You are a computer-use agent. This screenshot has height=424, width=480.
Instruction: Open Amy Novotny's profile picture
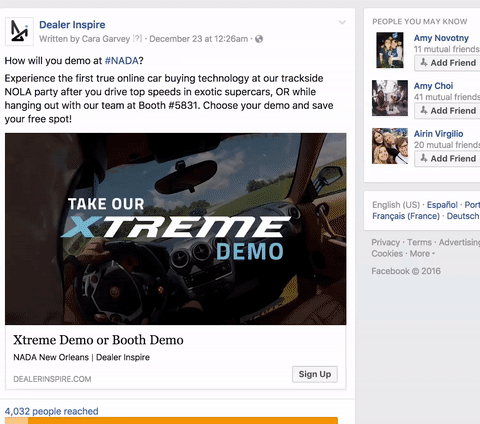coord(390,50)
